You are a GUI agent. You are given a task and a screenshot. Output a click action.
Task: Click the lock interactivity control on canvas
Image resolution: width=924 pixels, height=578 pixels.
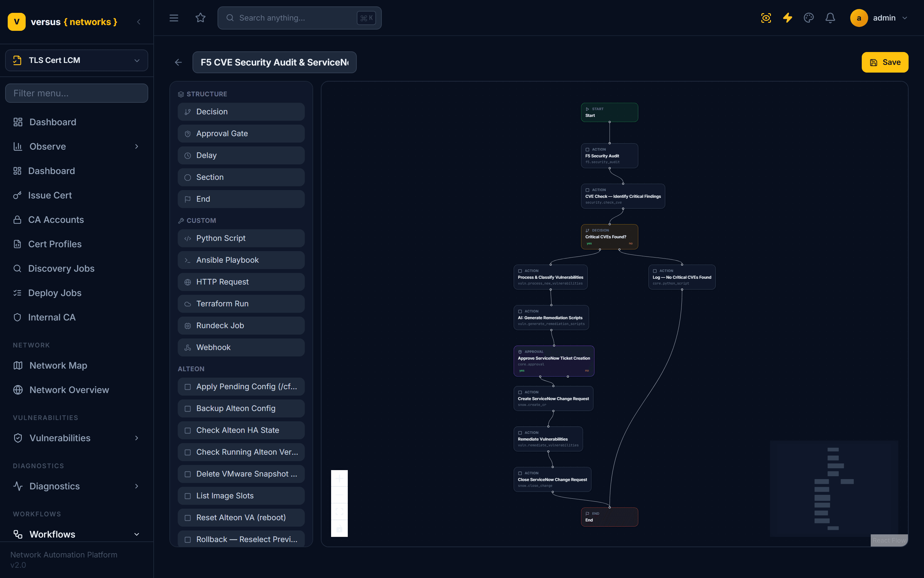tap(339, 528)
